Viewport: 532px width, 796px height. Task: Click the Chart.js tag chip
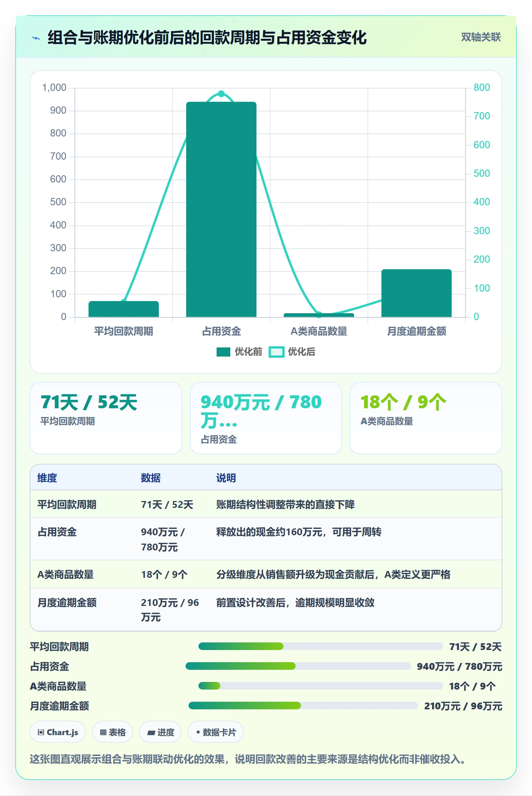tap(58, 732)
